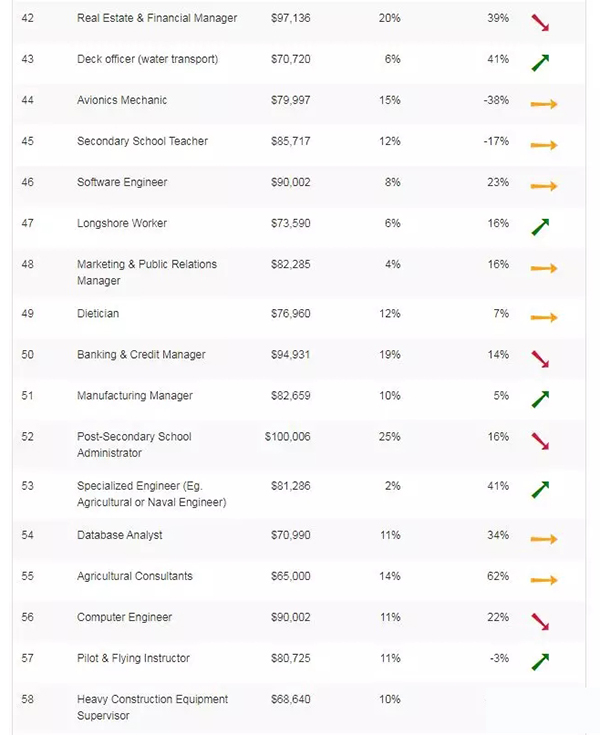Click the Marketing & Public Relations Manager title
Viewport: 600px width, 735px height.
point(147,272)
